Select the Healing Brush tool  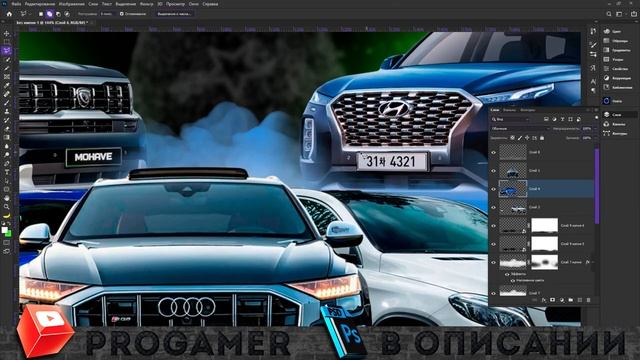pos(7,94)
